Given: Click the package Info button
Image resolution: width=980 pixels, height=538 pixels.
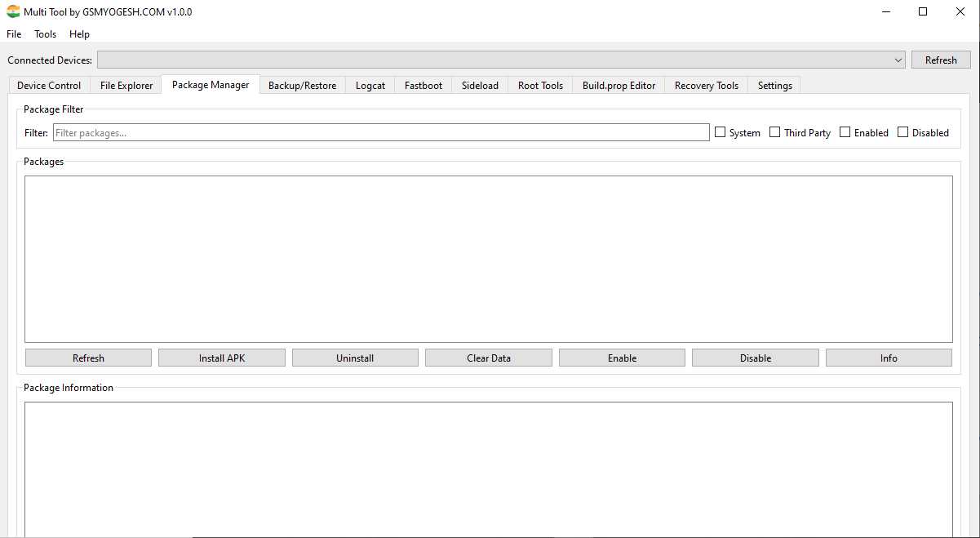Looking at the screenshot, I should 889,358.
